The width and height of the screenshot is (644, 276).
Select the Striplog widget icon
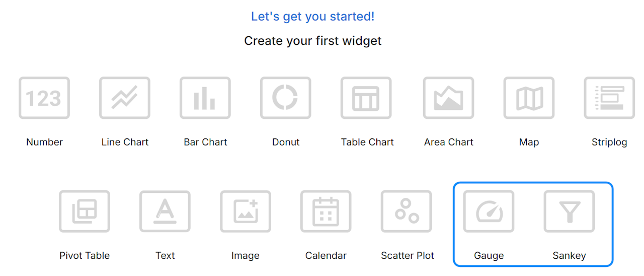coord(609,98)
